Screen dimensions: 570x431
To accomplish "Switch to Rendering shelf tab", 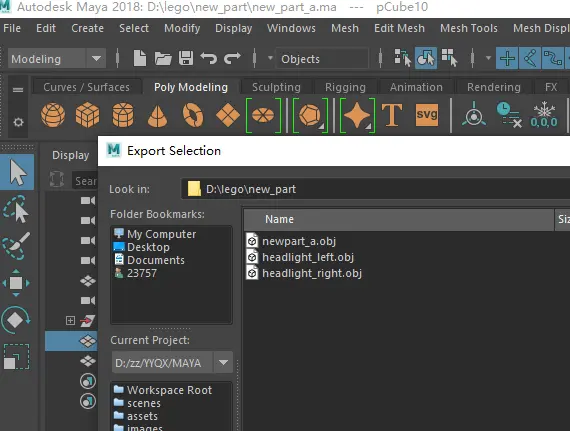I will pos(494,87).
